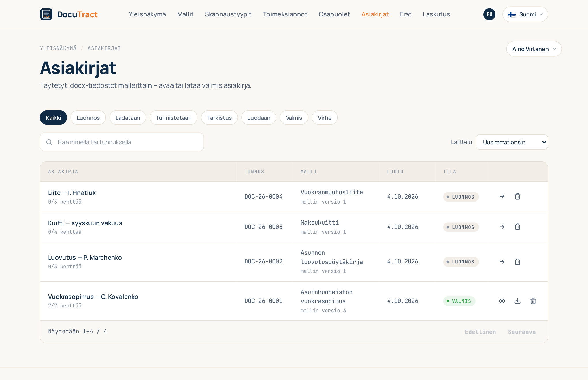Image resolution: width=588 pixels, height=380 pixels.
Task: Download the Vuokrasopimus – O. Kovalenko document
Action: point(517,301)
